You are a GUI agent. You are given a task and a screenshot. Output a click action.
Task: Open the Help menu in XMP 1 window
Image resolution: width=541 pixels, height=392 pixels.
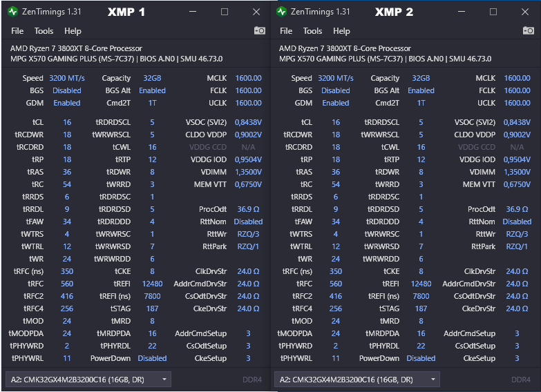click(x=73, y=31)
